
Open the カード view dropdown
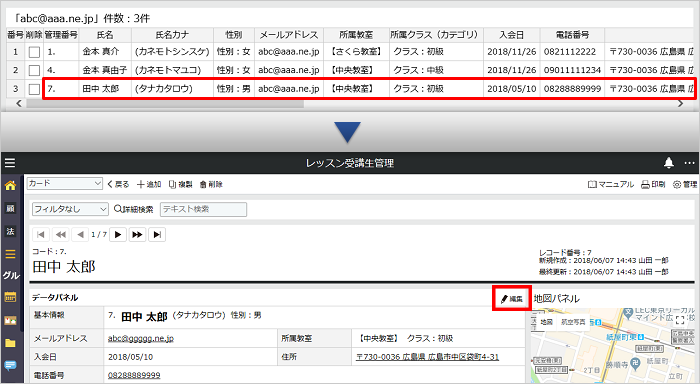pyautogui.click(x=65, y=184)
